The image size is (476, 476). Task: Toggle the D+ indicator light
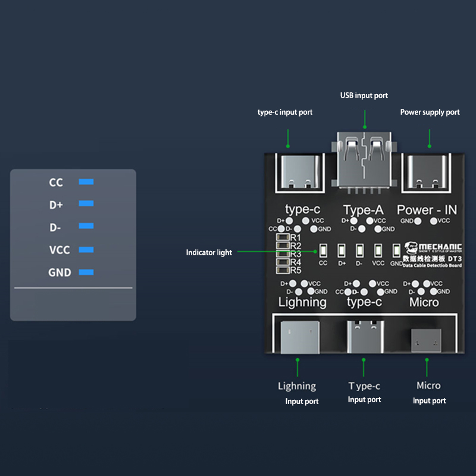coord(341,251)
